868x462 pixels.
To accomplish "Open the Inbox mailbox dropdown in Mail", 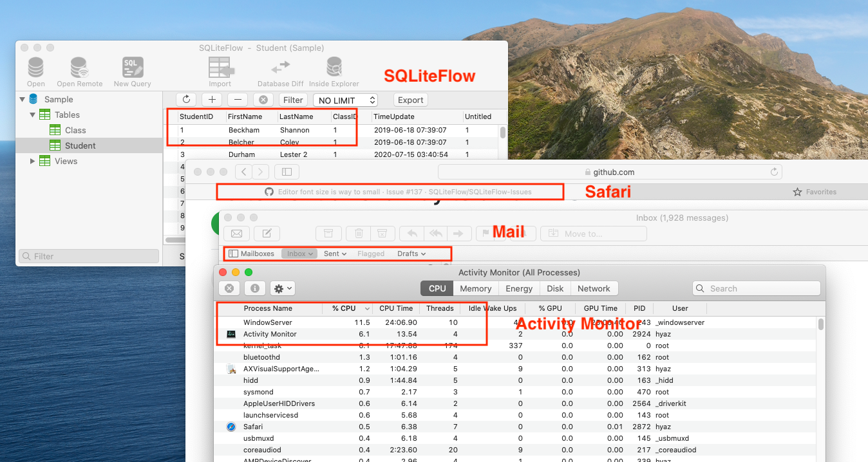I will (x=299, y=253).
